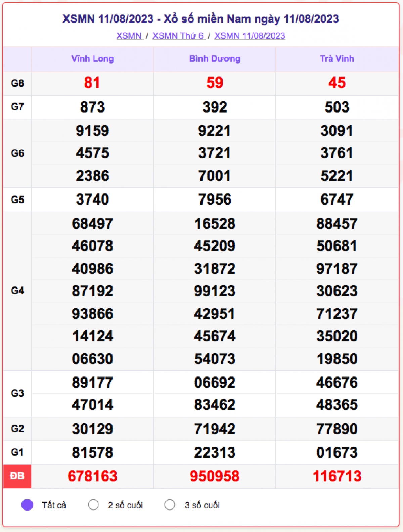The width and height of the screenshot is (403, 532).
Task: Click the G7 row label
Action: pos(17,107)
